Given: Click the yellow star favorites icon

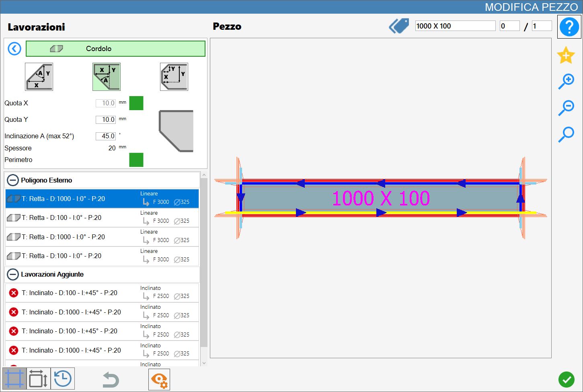Looking at the screenshot, I should click(x=566, y=55).
